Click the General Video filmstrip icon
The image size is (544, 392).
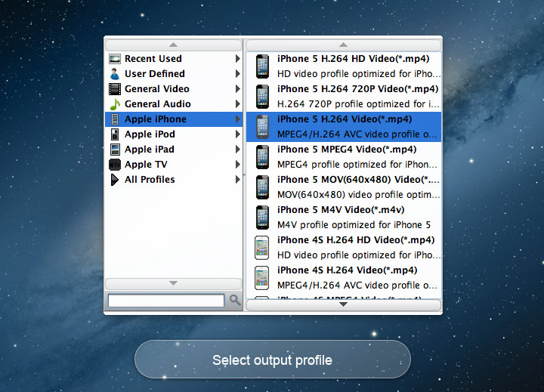click(115, 89)
